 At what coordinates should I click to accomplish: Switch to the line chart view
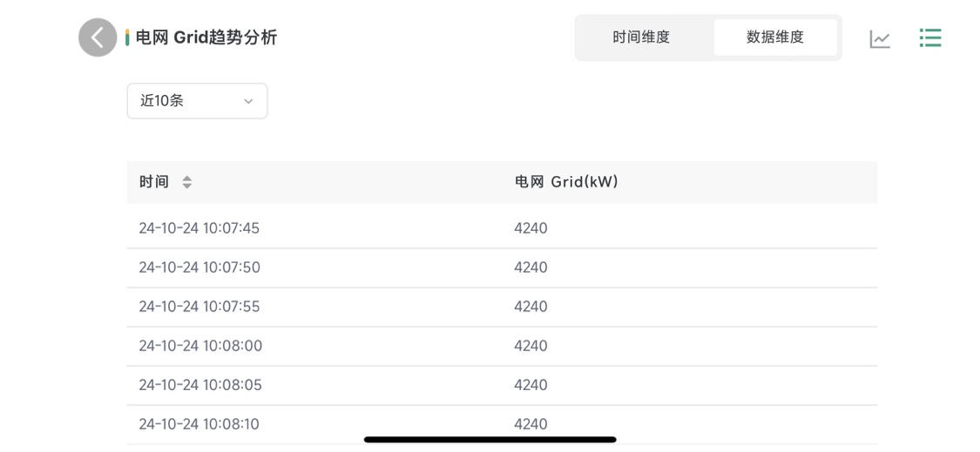click(x=880, y=38)
